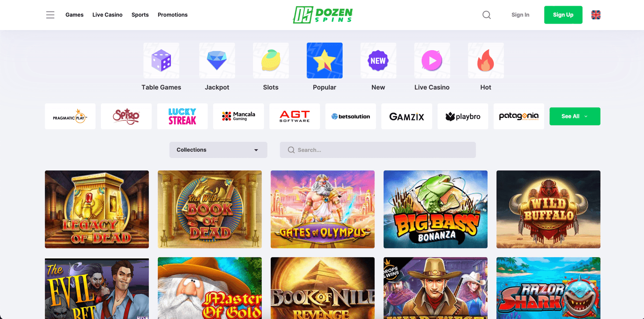The height and width of the screenshot is (319, 644).
Task: Select the Popular star category
Action: point(325,61)
